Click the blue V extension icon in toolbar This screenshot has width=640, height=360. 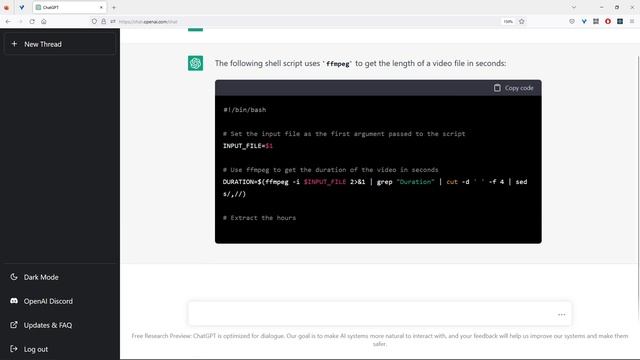584,21
